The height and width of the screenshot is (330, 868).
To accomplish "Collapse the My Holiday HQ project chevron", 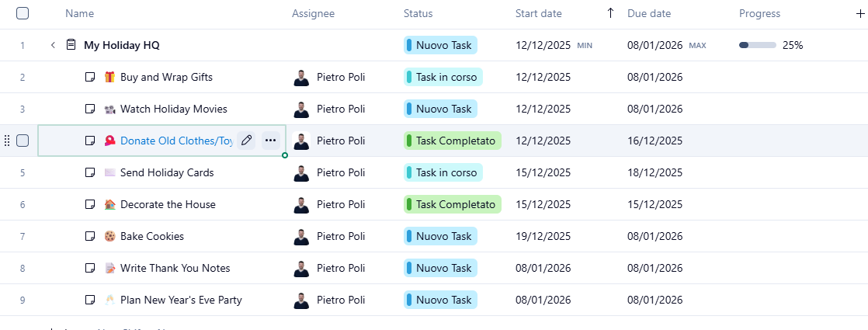I will click(x=53, y=45).
